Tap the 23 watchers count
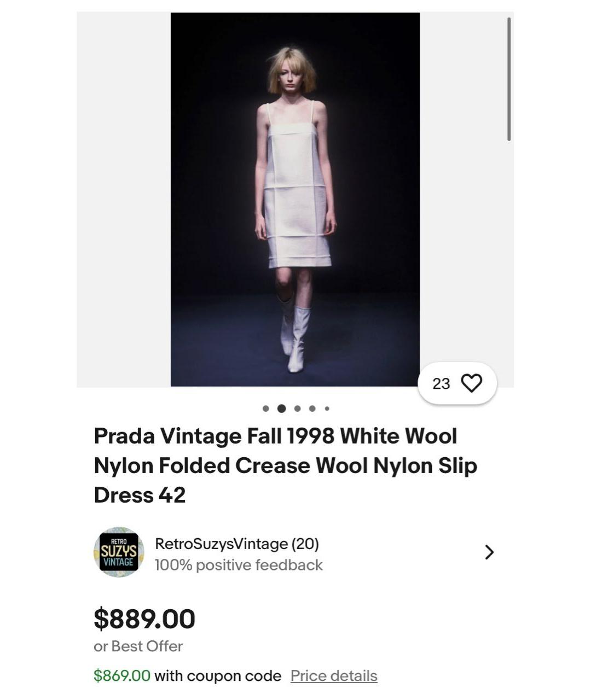 [441, 384]
